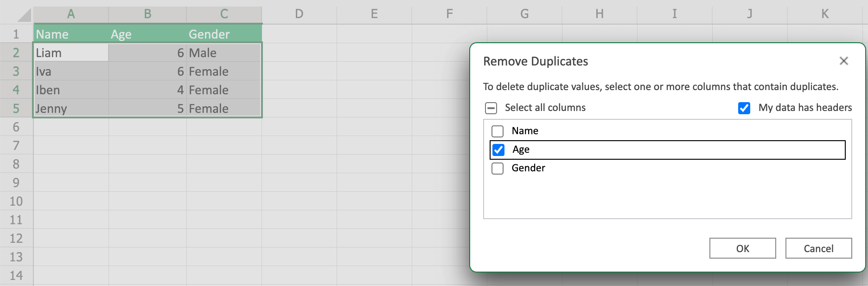Click the cell containing Liam
The image size is (868, 286).
[x=71, y=53]
